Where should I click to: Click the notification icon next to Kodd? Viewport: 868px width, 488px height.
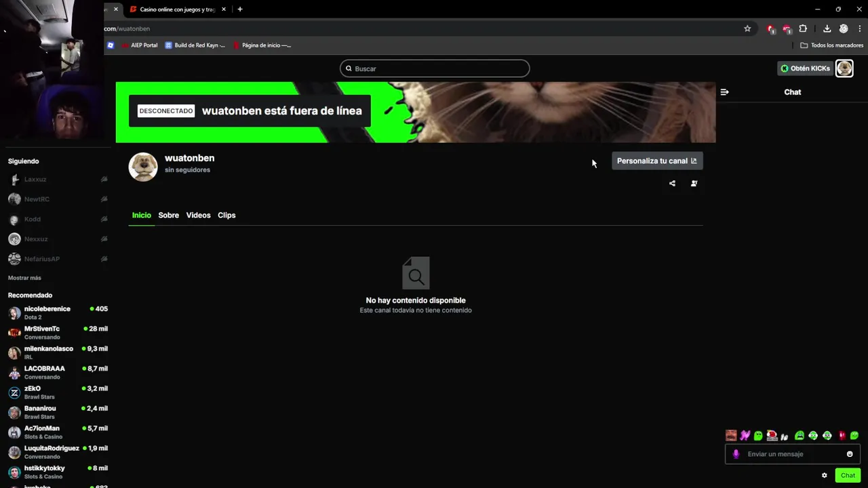tap(104, 219)
